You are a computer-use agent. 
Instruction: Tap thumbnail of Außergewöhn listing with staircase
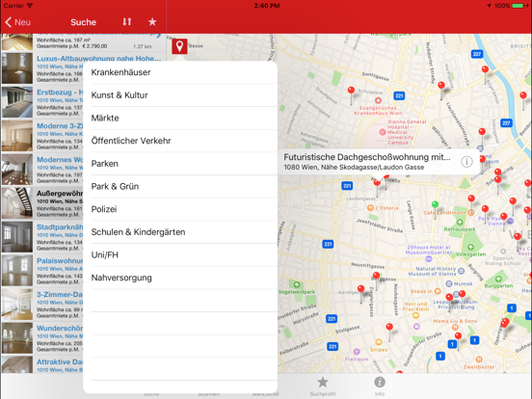[x=17, y=203]
